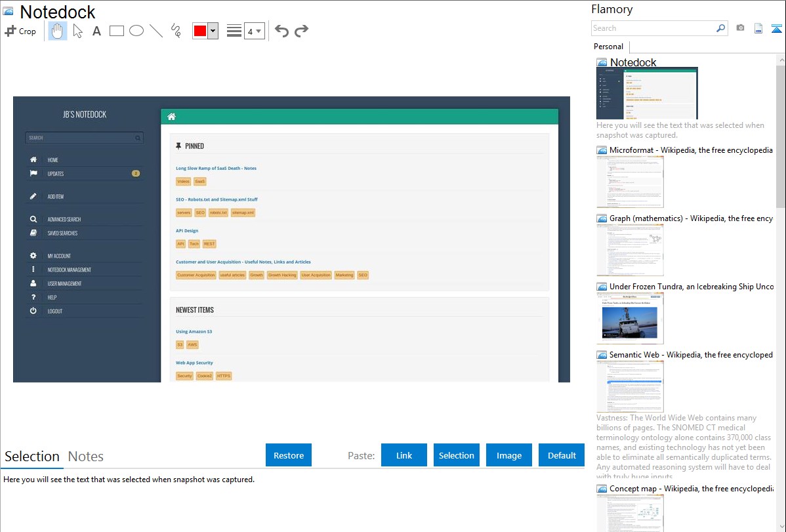This screenshot has width=786, height=532.
Task: Click the camera capture icon
Action: 740,28
